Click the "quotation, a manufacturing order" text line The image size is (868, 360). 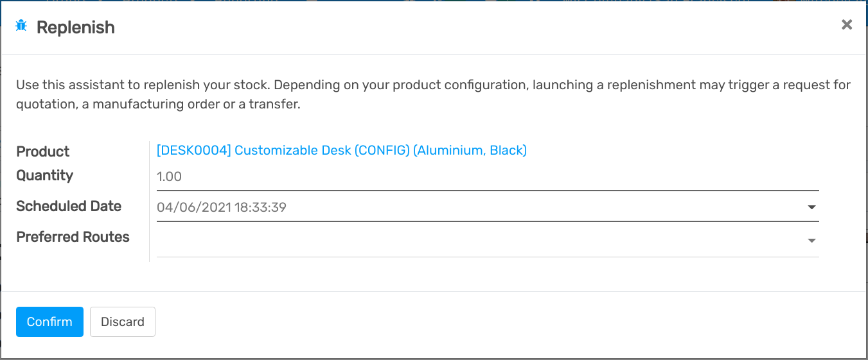tap(158, 104)
